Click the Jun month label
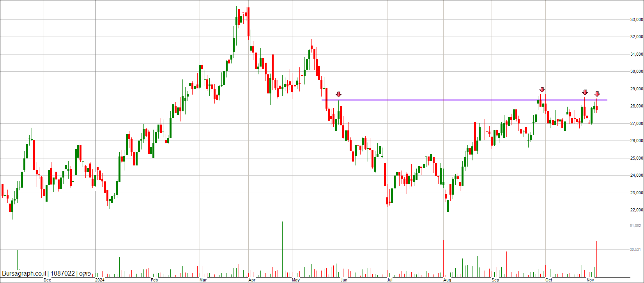The image size is (644, 283). pyautogui.click(x=344, y=280)
